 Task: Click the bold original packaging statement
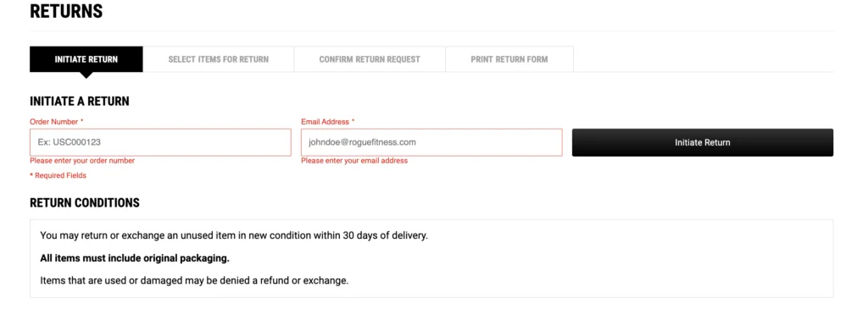click(135, 258)
